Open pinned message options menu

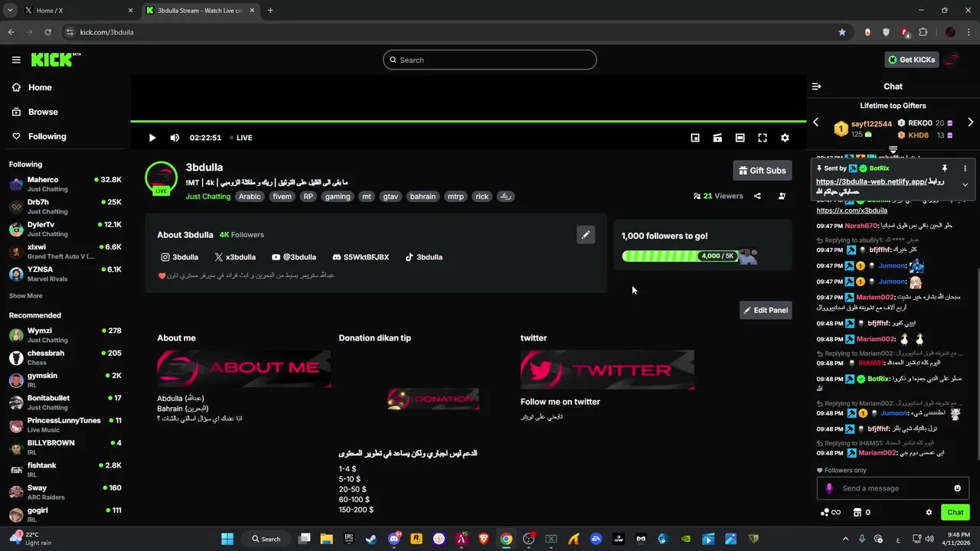965,168
